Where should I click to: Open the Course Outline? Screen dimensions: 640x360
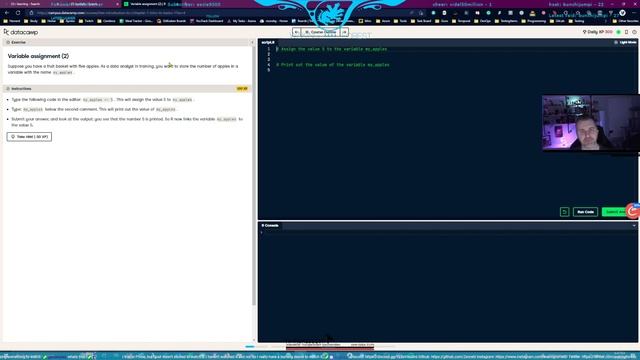click(x=320, y=32)
